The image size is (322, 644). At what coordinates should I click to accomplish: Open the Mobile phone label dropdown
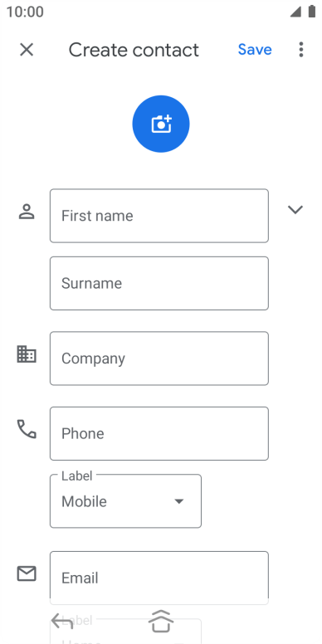125,501
